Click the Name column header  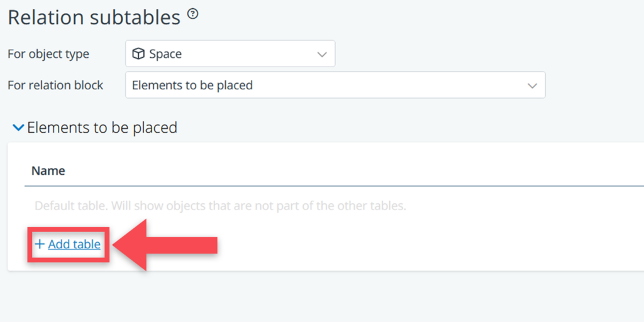[x=48, y=170]
